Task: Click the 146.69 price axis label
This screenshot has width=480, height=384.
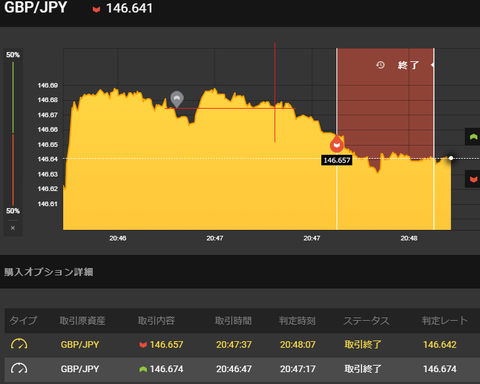Action: (48, 86)
